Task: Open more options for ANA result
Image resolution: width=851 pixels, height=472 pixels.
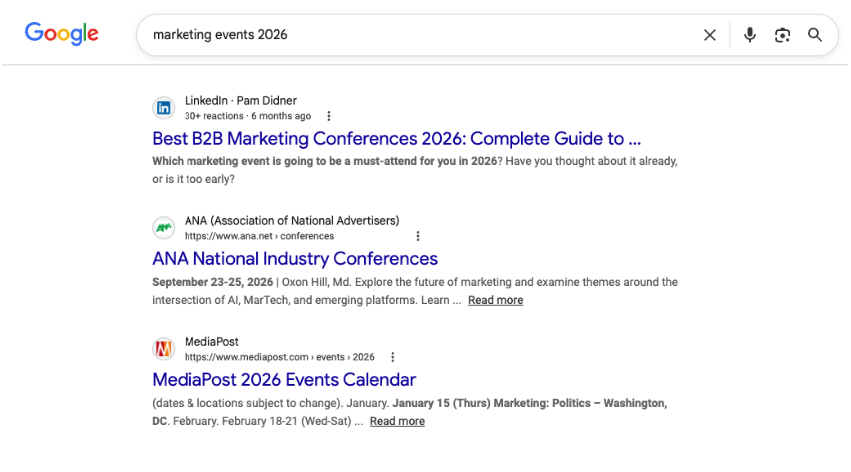Action: pyautogui.click(x=417, y=236)
